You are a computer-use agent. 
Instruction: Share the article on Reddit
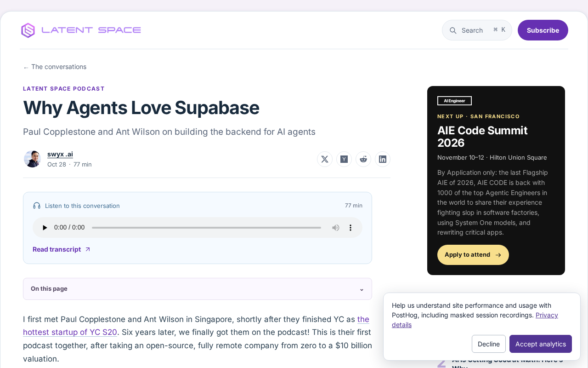(x=363, y=159)
